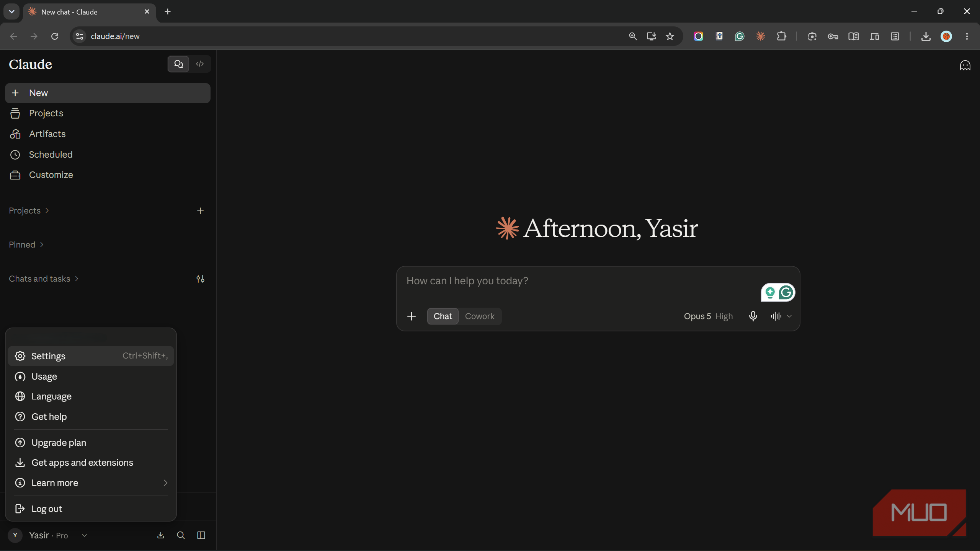Log out of the account
980x551 pixels.
(x=91, y=509)
